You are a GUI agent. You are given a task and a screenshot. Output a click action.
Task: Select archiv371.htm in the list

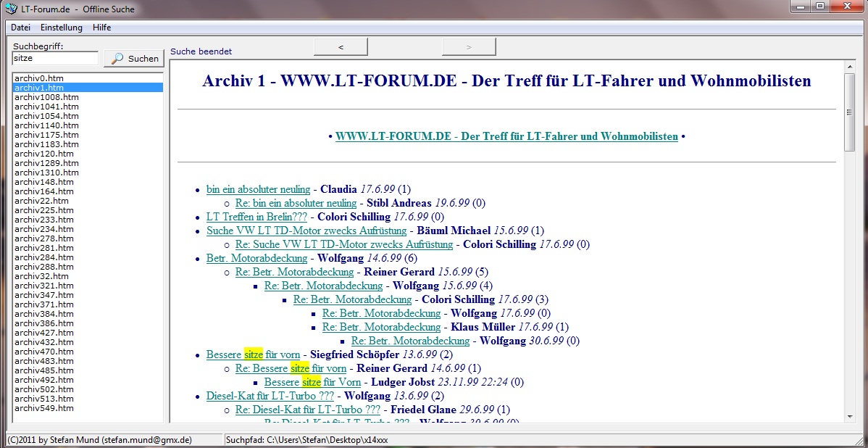pos(88,304)
